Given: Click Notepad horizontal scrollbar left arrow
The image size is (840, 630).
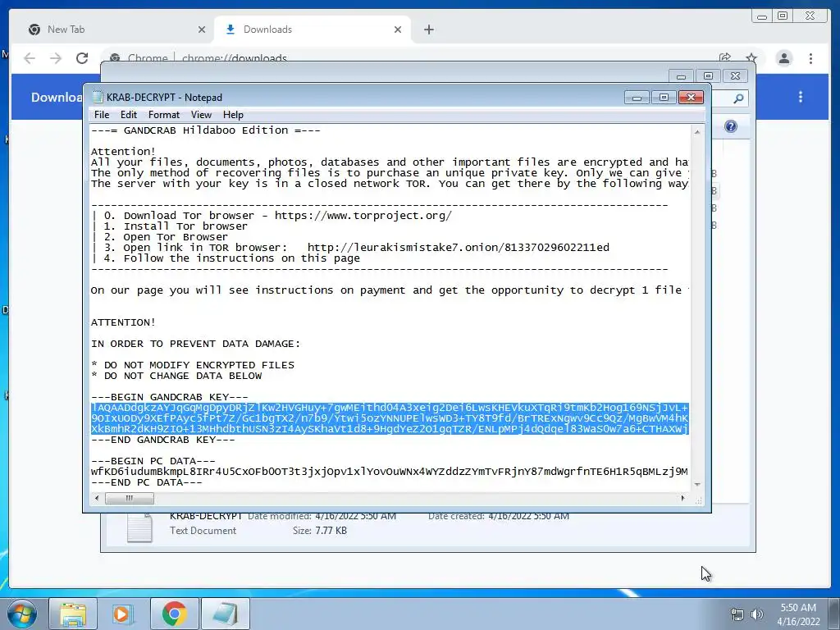Looking at the screenshot, I should tap(97, 498).
